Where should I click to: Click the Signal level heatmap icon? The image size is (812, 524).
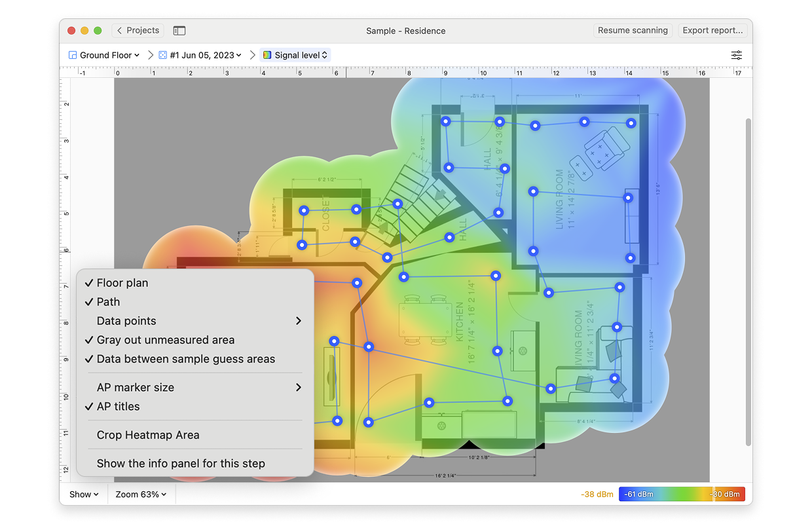267,56
